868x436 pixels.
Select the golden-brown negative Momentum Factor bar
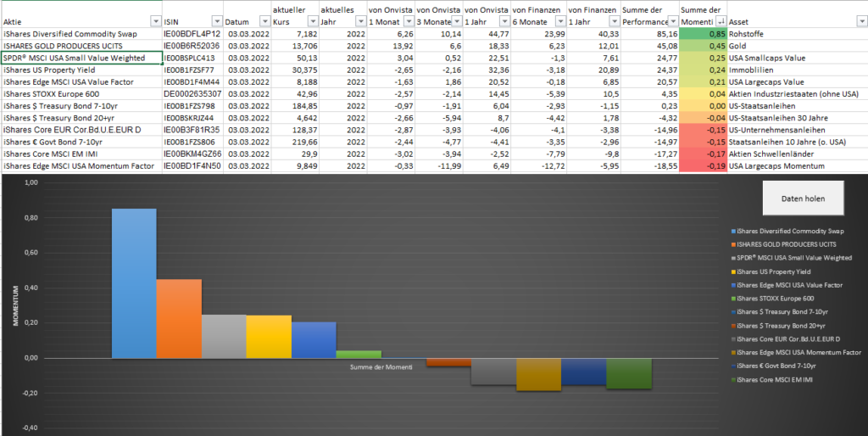coord(538,375)
